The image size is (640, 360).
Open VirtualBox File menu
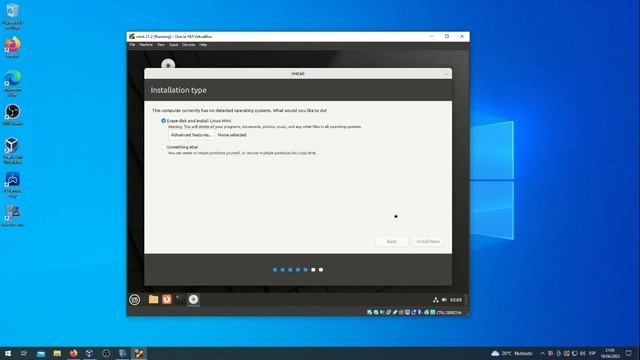132,45
